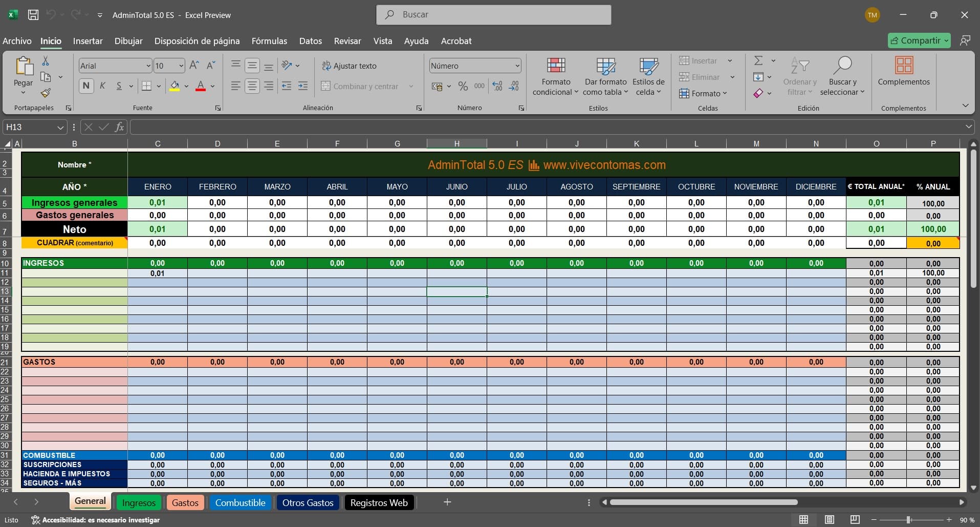980x527 pixels.
Task: Click the Buscar search box
Action: [x=493, y=15]
